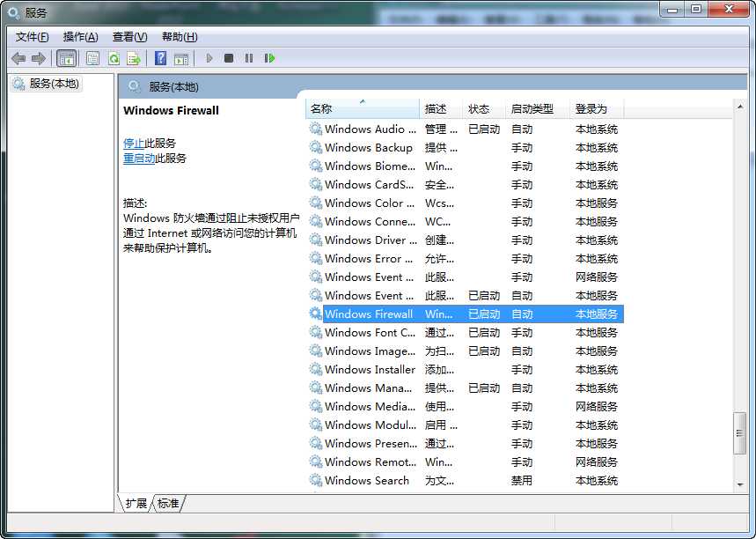Toggle the show/hide console tree icon
756x539 pixels.
tap(67, 59)
